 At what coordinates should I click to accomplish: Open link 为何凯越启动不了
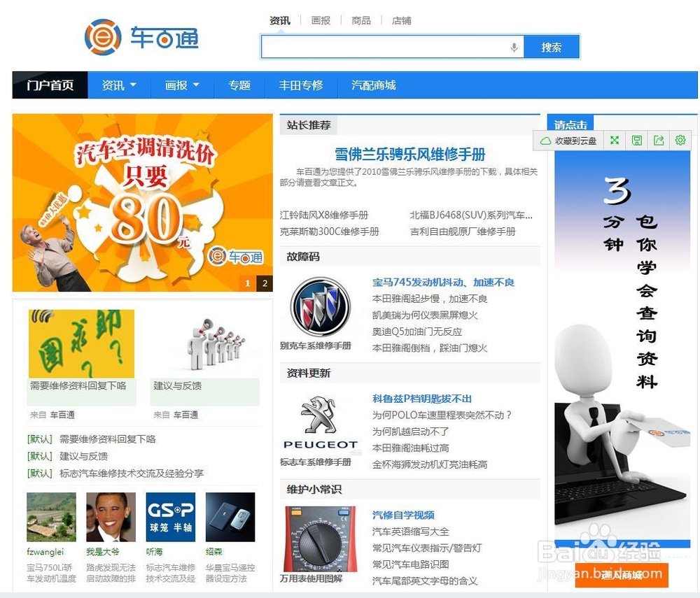point(411,432)
